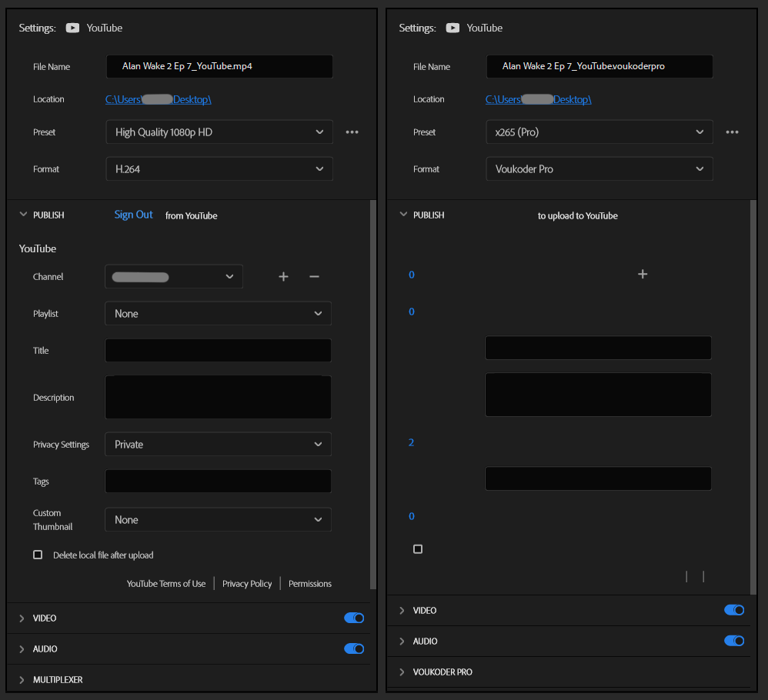
Task: Toggle the AUDIO switch in the Voukoder Pro panel
Action: [733, 641]
